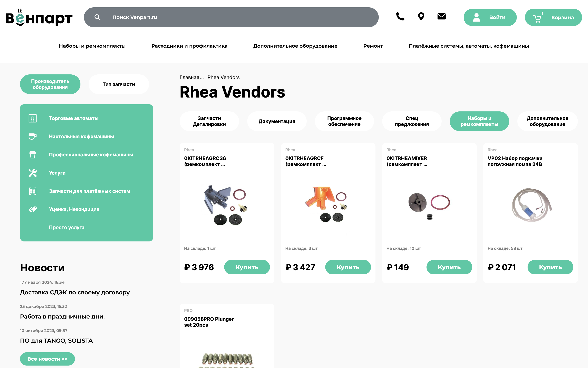Buy the 0KITRHEAGRC36 kit for ₽3 976
The image size is (588, 368).
[247, 267]
